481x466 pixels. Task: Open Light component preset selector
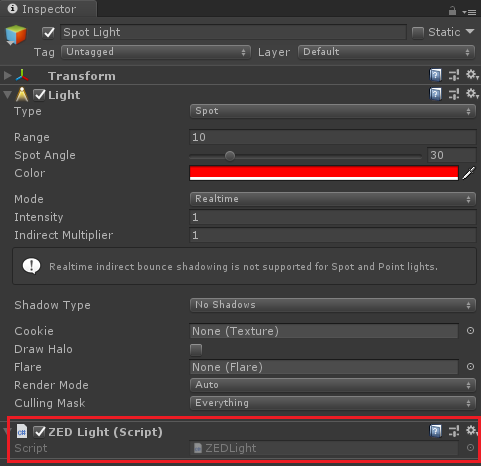click(x=454, y=94)
